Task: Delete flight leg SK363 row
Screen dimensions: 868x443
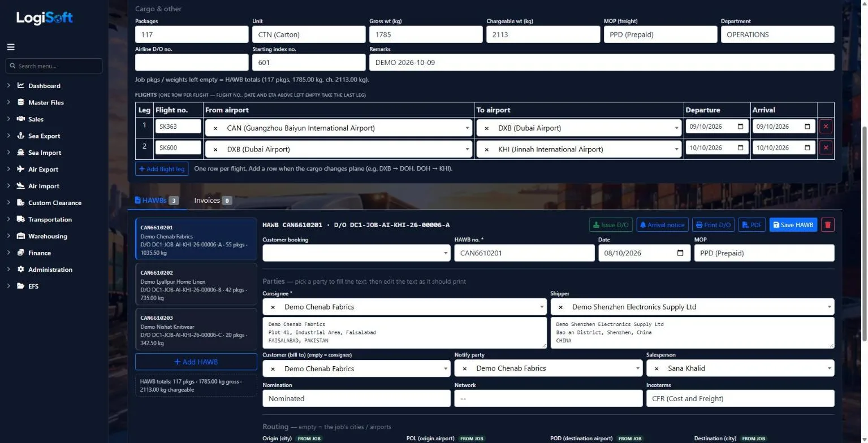Action: (826, 127)
